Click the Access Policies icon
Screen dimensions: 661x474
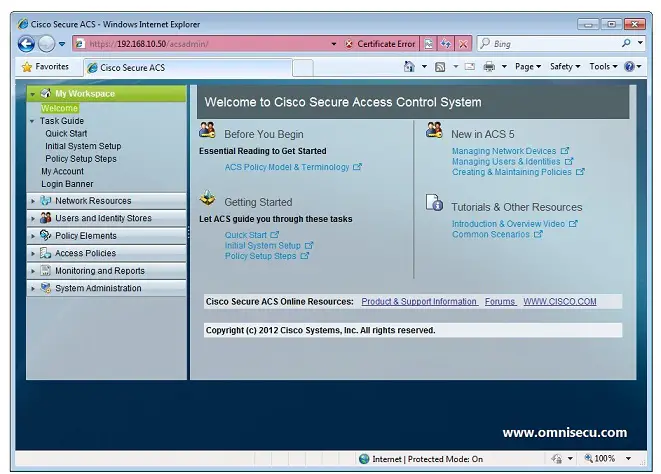point(46,253)
